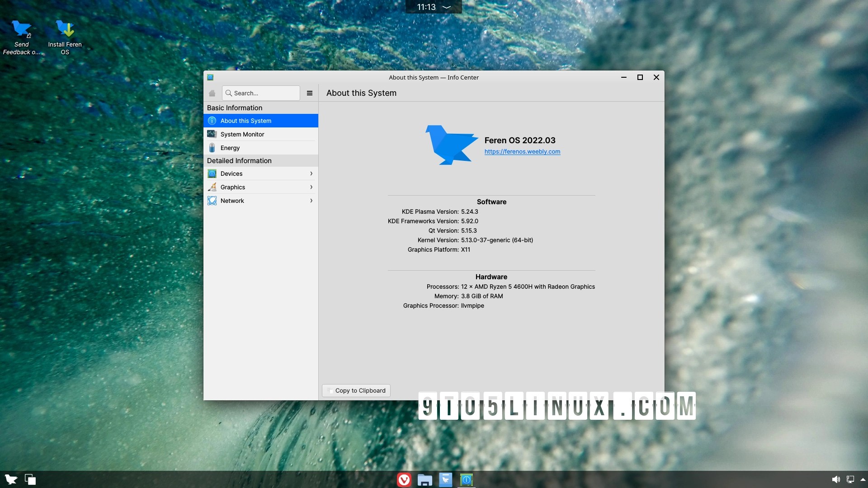Viewport: 868px width, 488px height.
Task: Open the Network sidebar icon
Action: coord(212,201)
